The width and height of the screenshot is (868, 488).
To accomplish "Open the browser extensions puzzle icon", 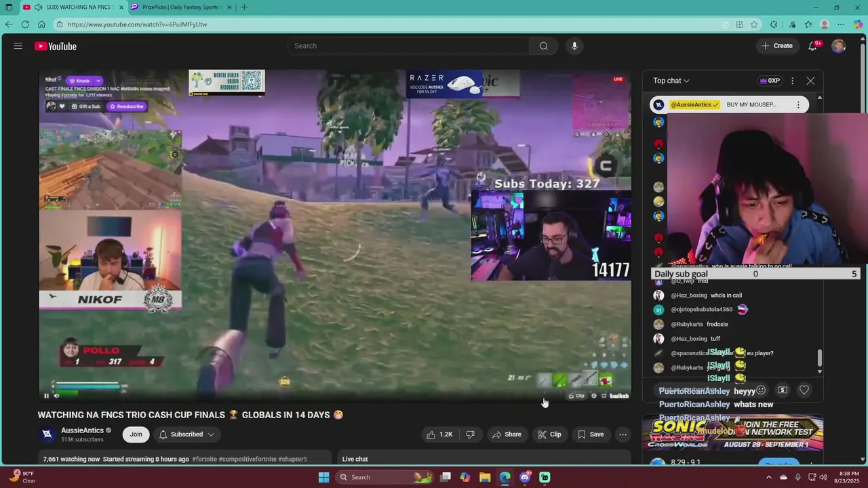I will (x=774, y=24).
